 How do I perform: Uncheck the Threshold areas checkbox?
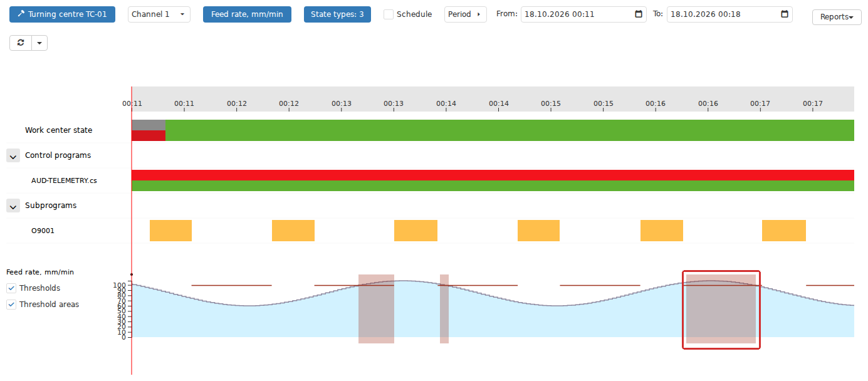[x=11, y=305]
